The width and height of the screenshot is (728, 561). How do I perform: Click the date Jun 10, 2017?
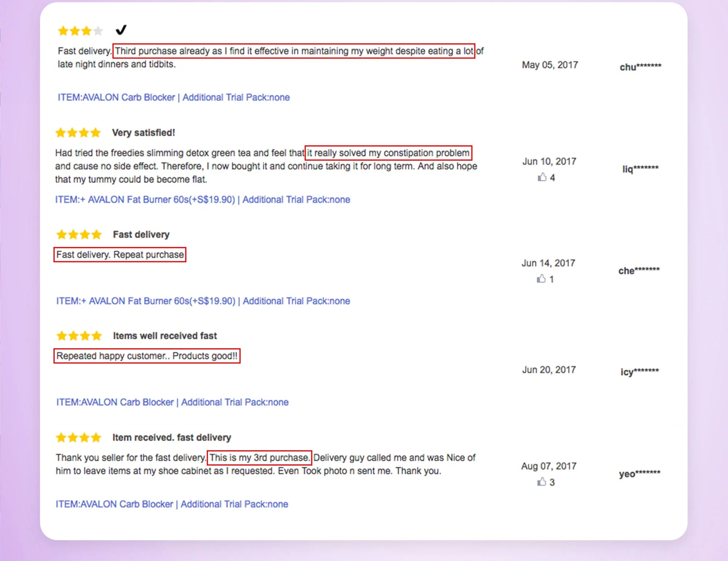pos(549,161)
